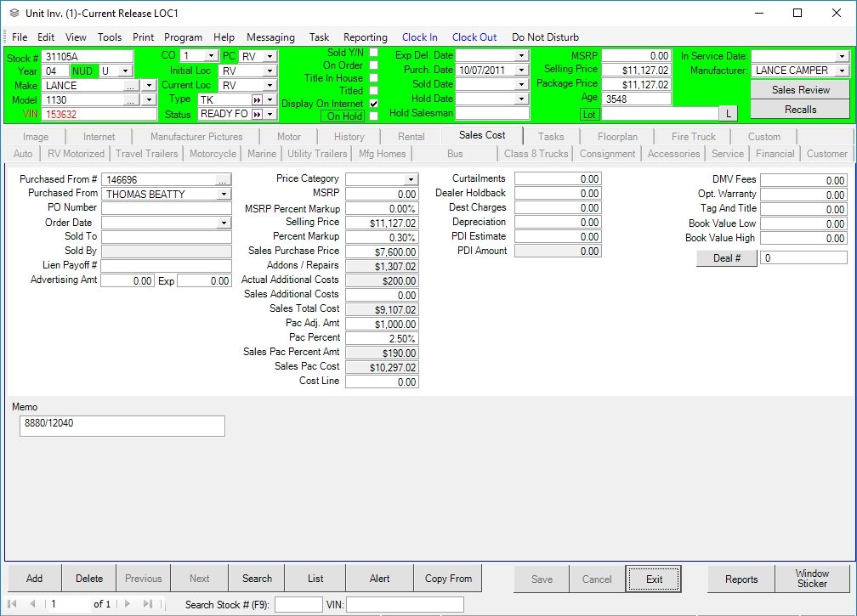Click the Delete button
Screen dimensions: 857x616
pyautogui.click(x=89, y=579)
